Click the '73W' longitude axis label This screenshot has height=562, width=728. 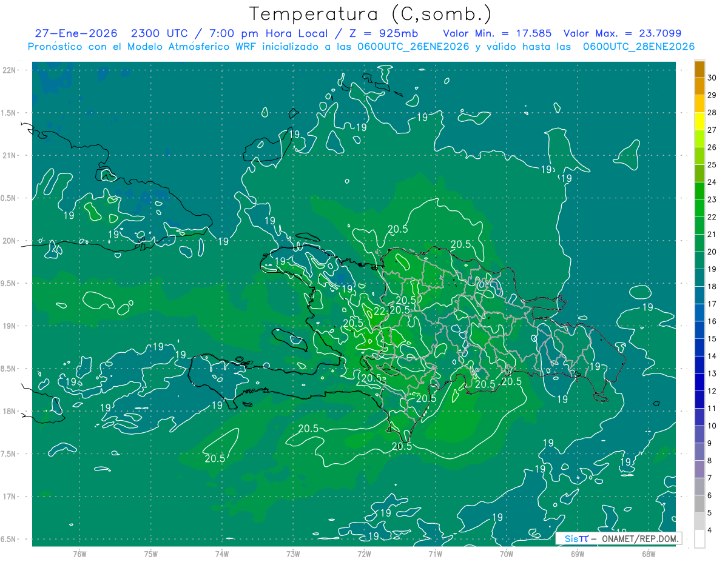click(293, 554)
